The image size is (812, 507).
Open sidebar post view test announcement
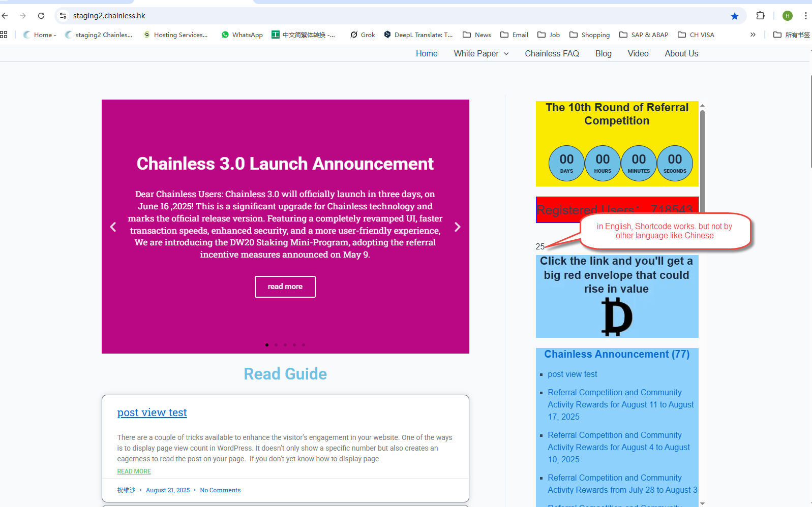tap(573, 374)
